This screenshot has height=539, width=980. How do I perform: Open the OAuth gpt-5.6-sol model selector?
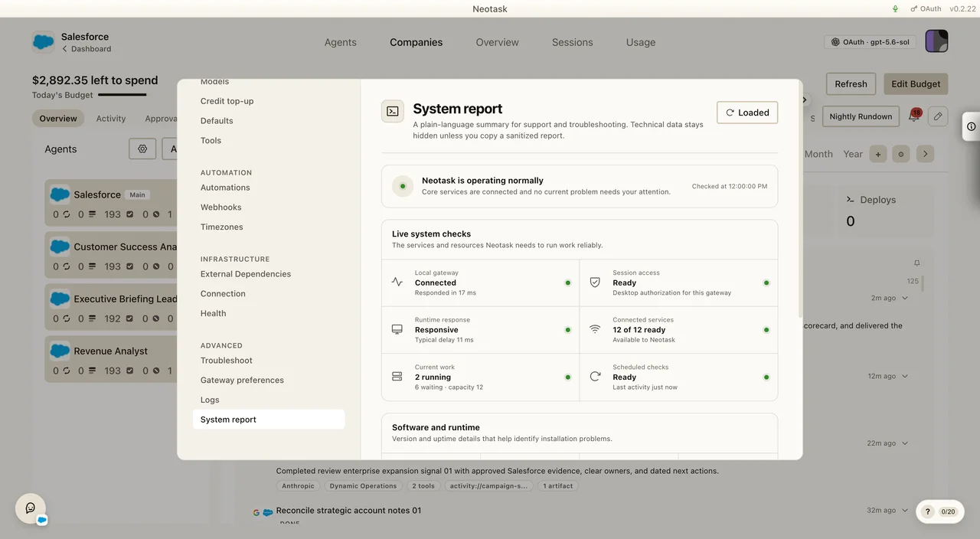point(871,42)
